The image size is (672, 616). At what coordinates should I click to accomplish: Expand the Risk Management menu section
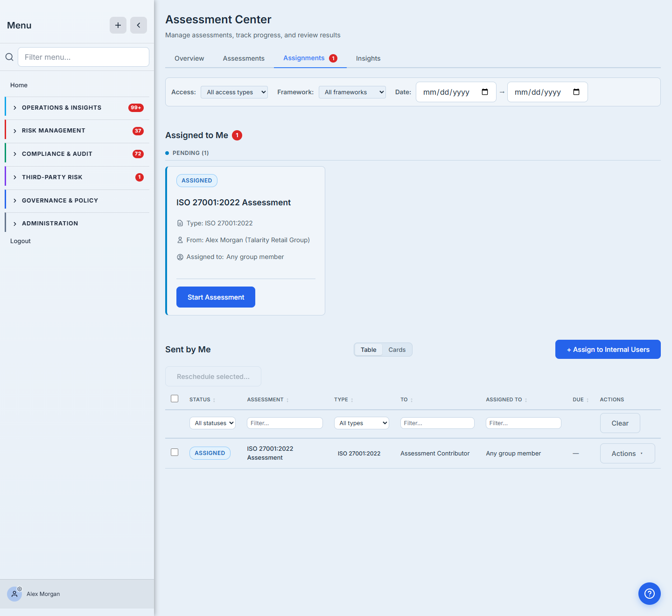(x=77, y=131)
